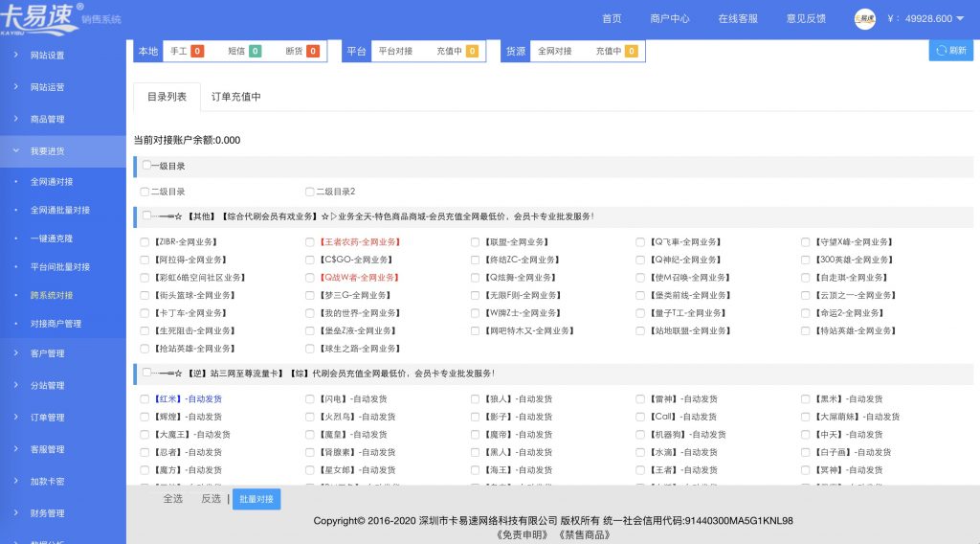Tick the 【联盟-全网业务】 checkbox
980x544 pixels.
[475, 242]
